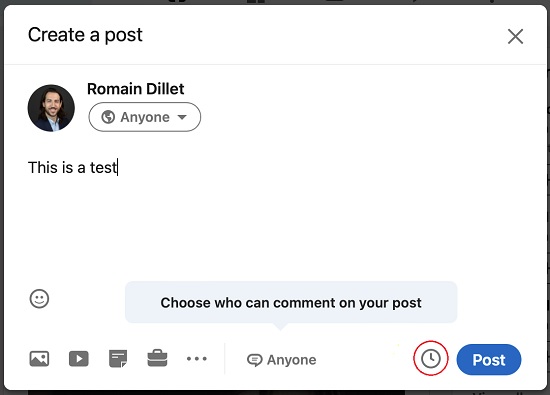Image resolution: width=550 pixels, height=395 pixels.
Task: Open the Anyone comment control setting
Action: click(282, 360)
